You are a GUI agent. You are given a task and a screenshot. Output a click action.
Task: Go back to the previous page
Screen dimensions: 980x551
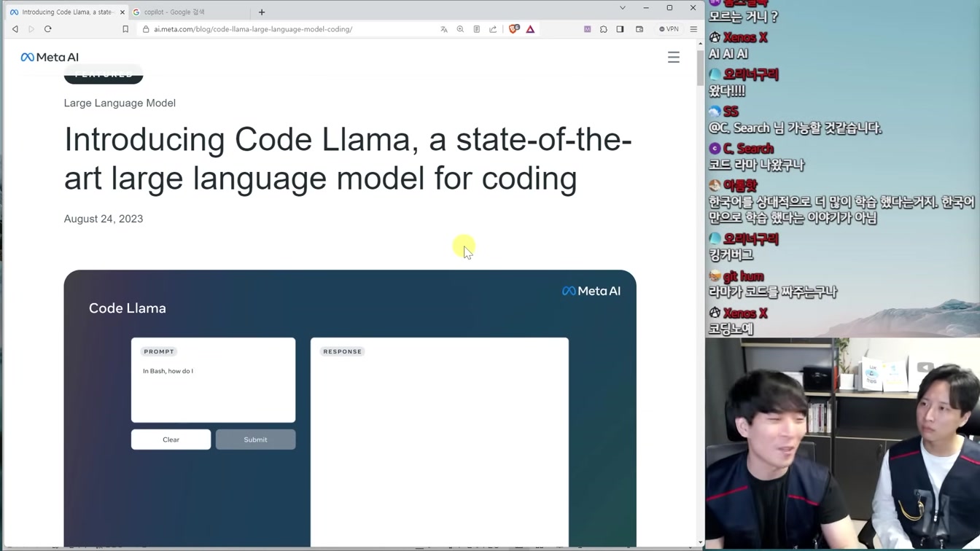click(15, 29)
